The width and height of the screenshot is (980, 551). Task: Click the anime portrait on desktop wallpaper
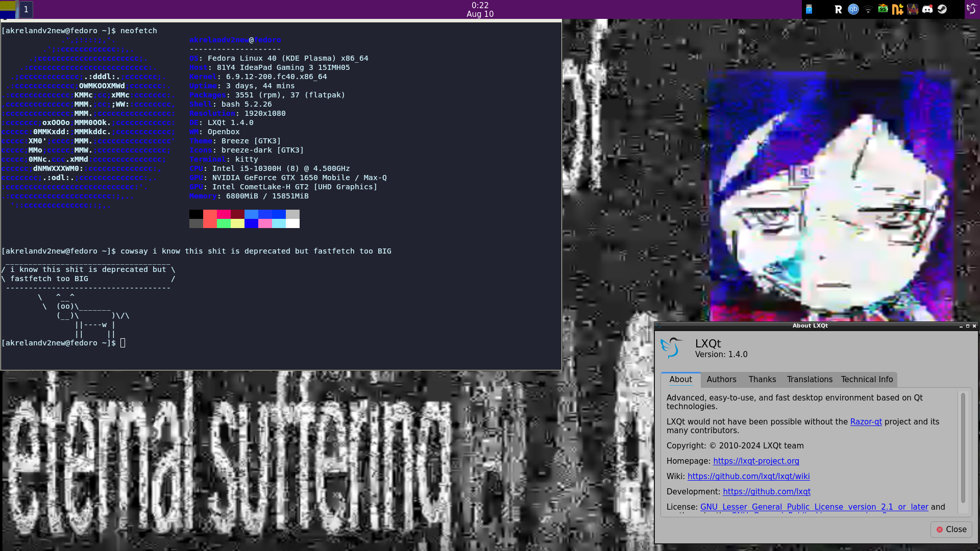(831, 196)
